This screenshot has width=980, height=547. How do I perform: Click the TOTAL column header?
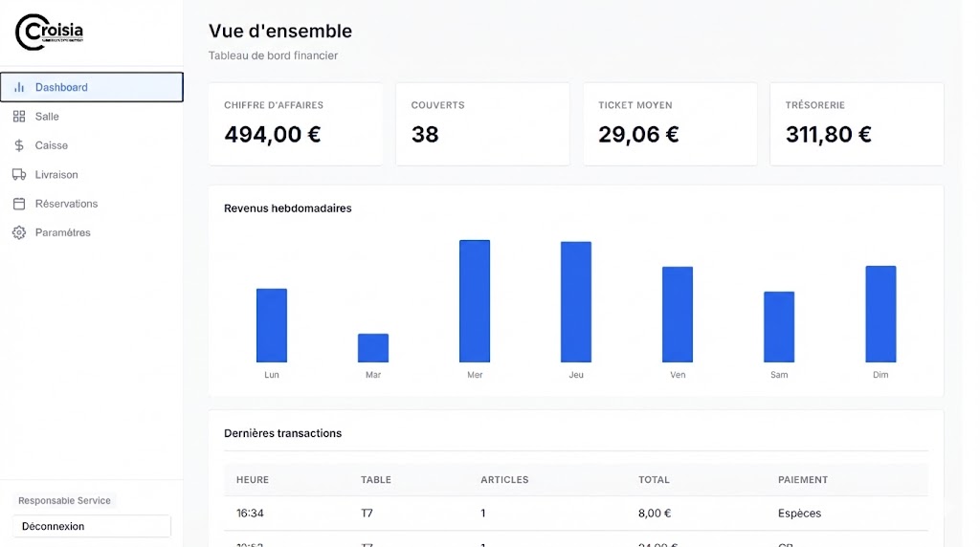[654, 479]
